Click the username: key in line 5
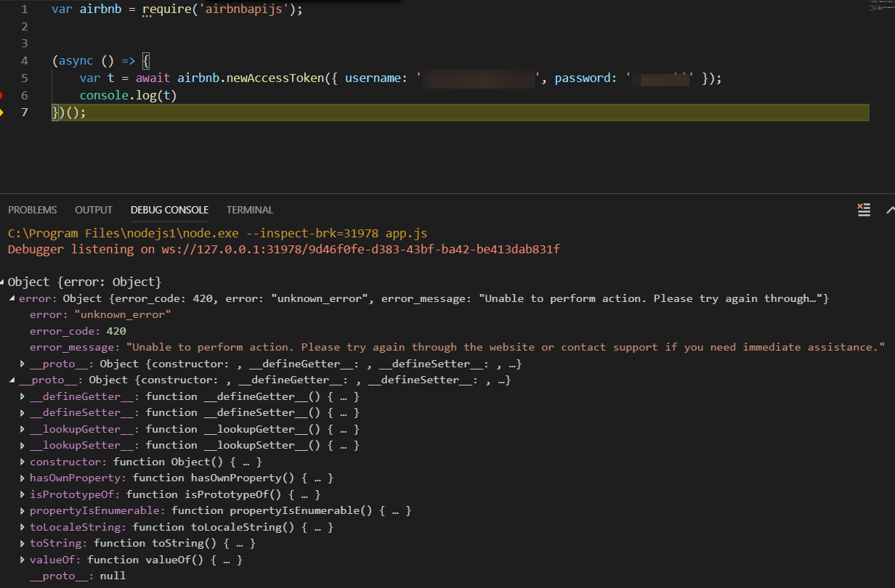Screen dimensions: 895x588 pyautogui.click(x=376, y=78)
